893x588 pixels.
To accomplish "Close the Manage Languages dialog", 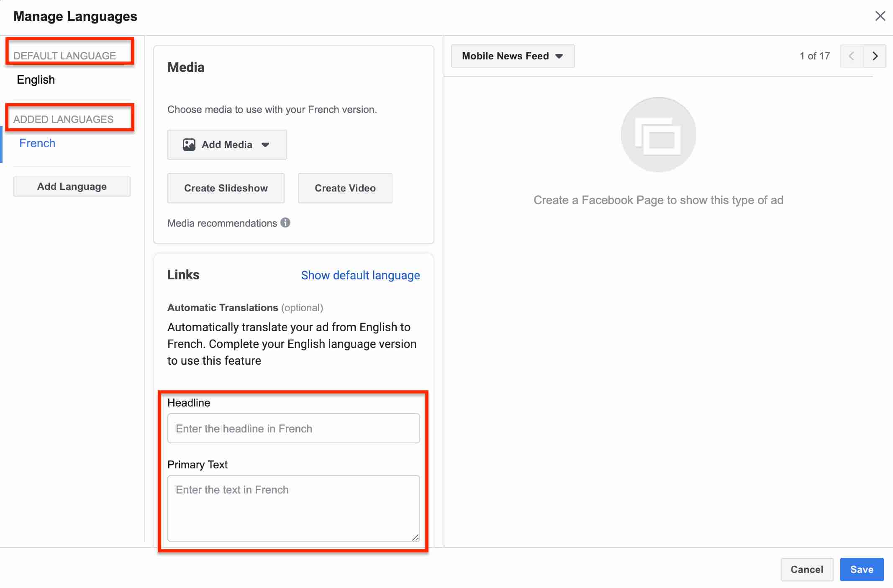I will pos(880,16).
